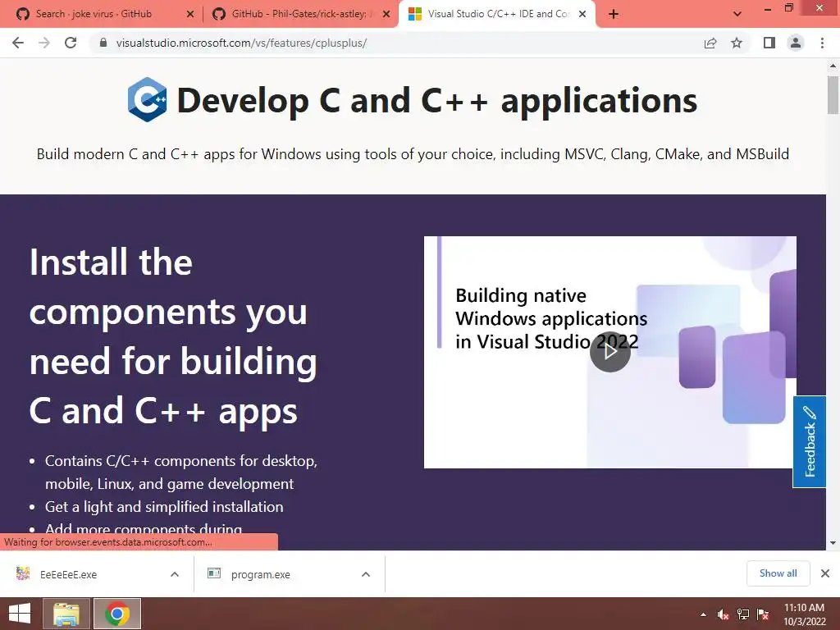Viewport: 840px width, 630px height.
Task: Click the Chrome taskbar icon
Action: (x=116, y=614)
